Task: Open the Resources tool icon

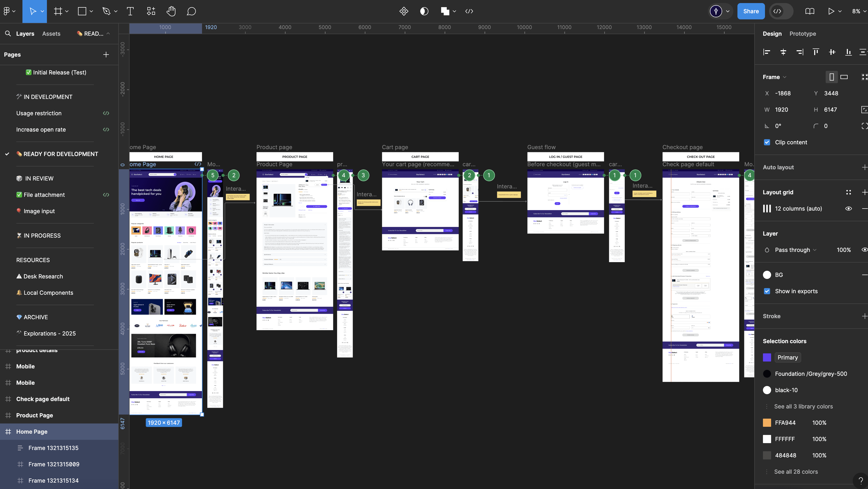Action: [x=151, y=11]
